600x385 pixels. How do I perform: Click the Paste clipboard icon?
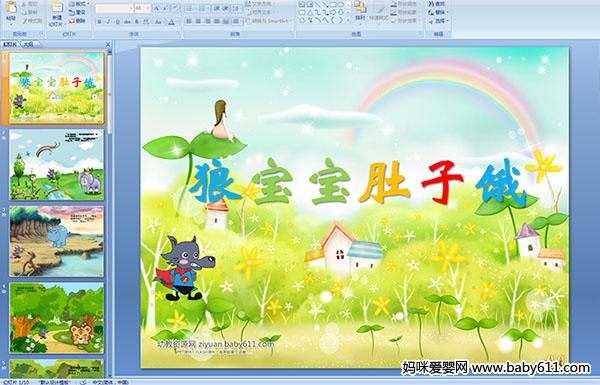click(11, 8)
